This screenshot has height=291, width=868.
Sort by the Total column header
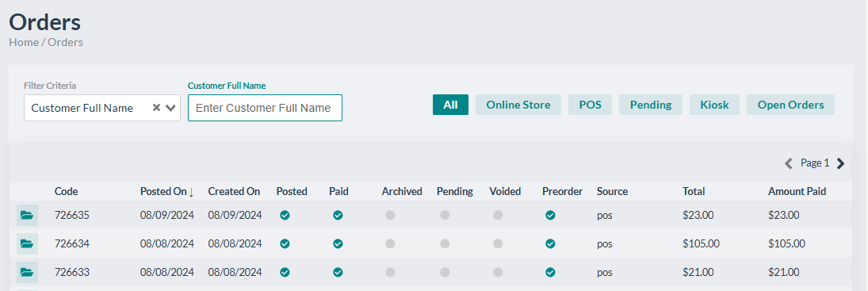tap(694, 191)
